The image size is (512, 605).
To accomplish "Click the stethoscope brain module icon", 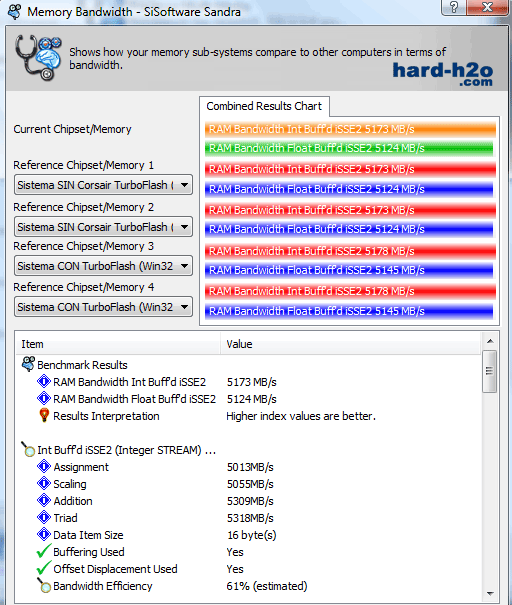I will click(x=38, y=58).
